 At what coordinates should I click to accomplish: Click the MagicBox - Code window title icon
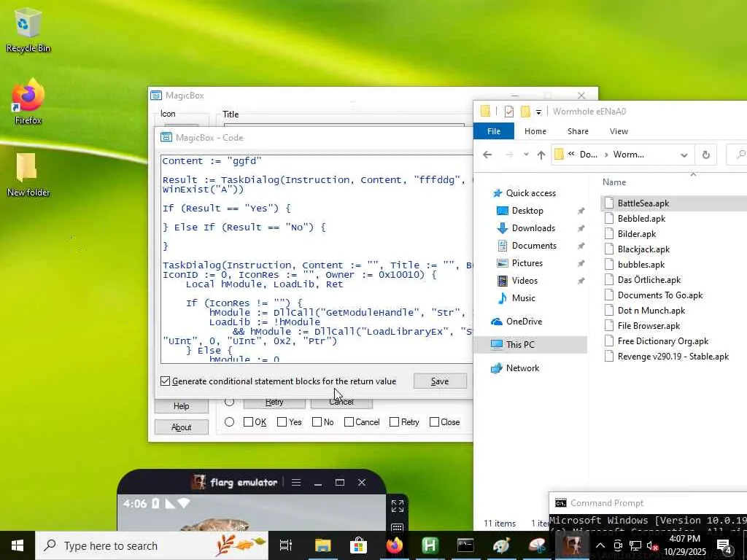166,137
